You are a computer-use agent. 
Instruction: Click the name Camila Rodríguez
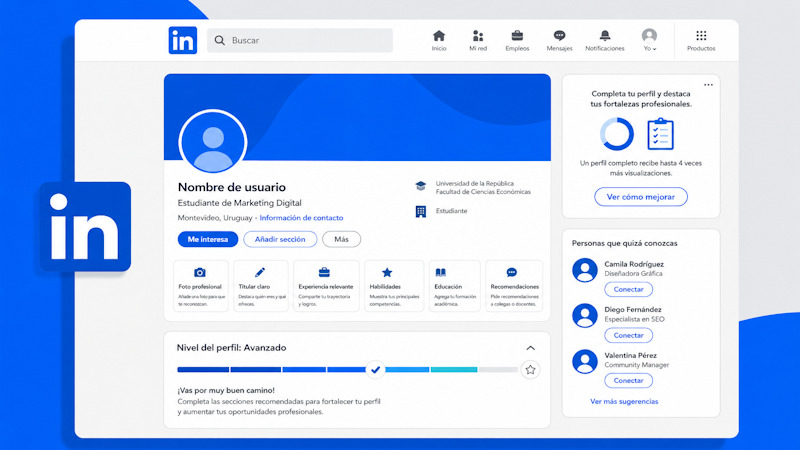pyautogui.click(x=634, y=264)
